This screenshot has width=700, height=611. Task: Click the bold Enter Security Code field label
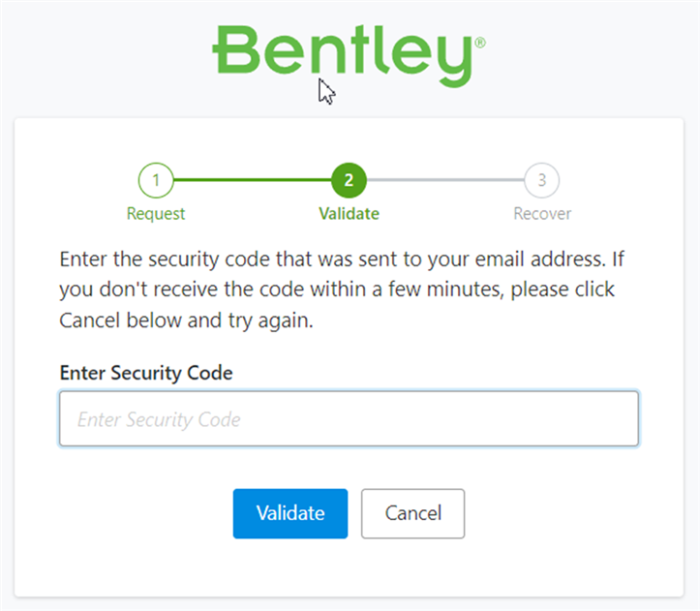click(146, 373)
